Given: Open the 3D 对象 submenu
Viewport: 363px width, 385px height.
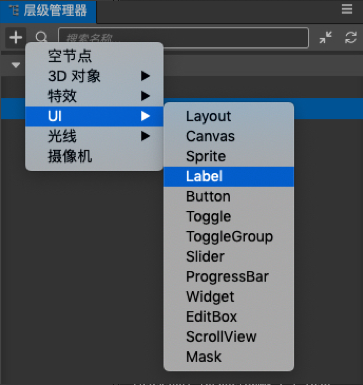Looking at the screenshot, I should click(x=94, y=76).
